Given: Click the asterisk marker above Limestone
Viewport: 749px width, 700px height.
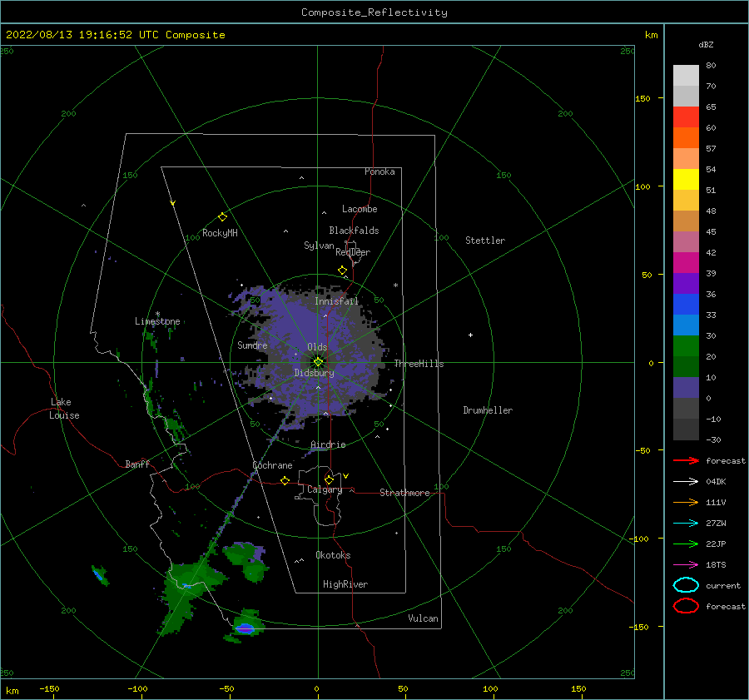Looking at the screenshot, I should [157, 314].
